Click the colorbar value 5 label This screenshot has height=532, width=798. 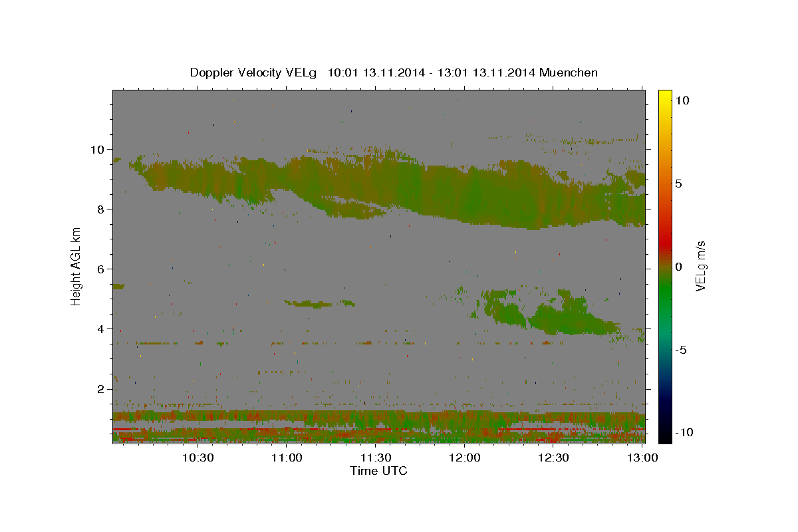[678, 183]
